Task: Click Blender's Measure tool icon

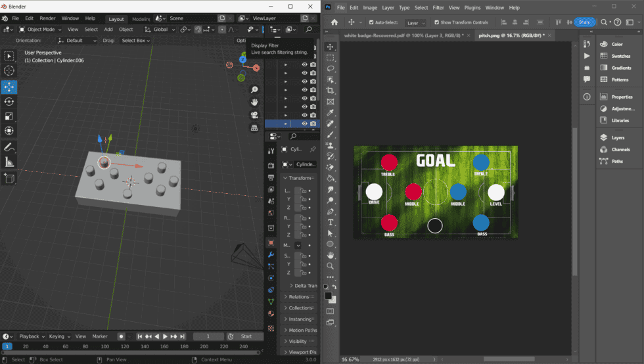Action: (x=9, y=162)
